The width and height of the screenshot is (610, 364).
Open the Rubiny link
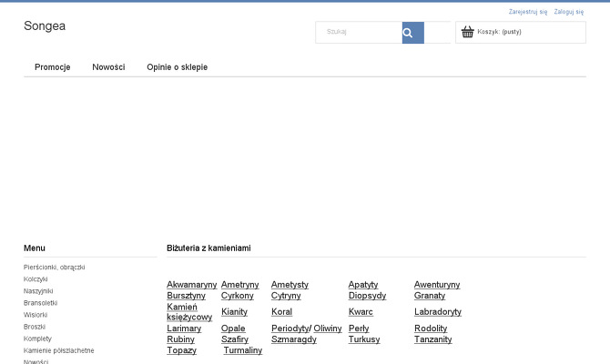tap(180, 339)
